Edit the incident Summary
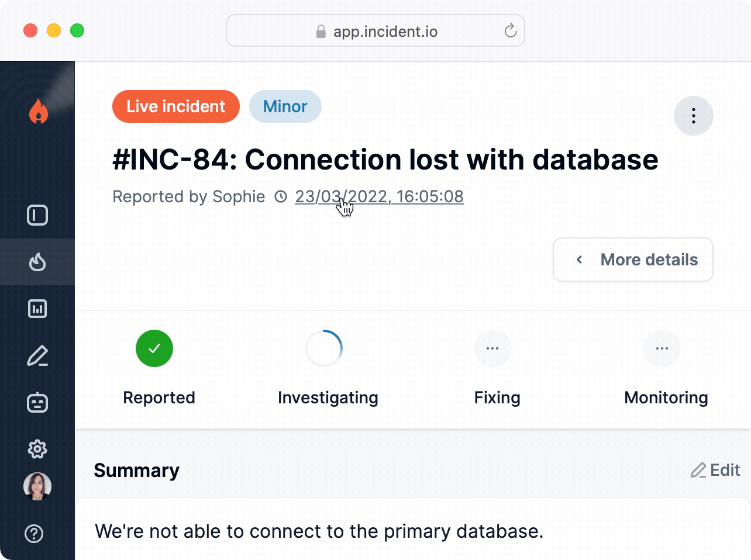This screenshot has width=751, height=560. pos(715,470)
